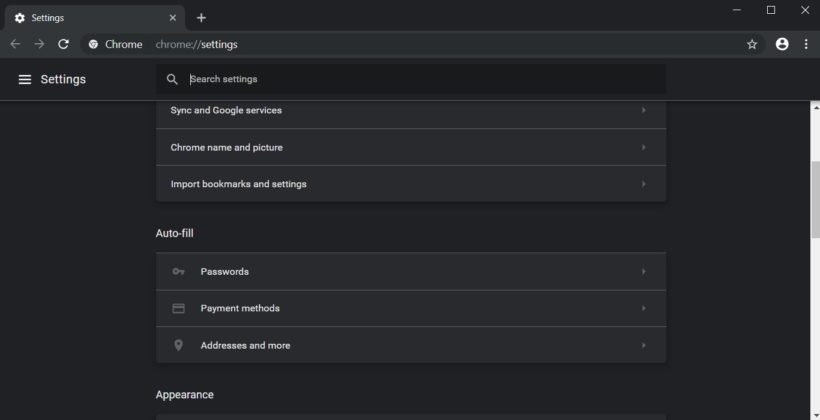Screen dimensions: 820x420
Task: Expand the Passwords row arrow
Action: click(643, 272)
